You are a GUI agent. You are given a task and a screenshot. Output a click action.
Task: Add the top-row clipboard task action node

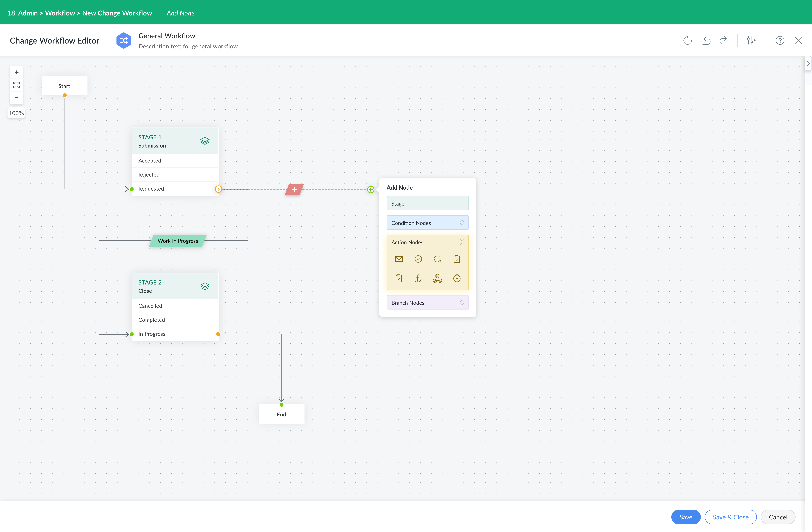point(457,259)
